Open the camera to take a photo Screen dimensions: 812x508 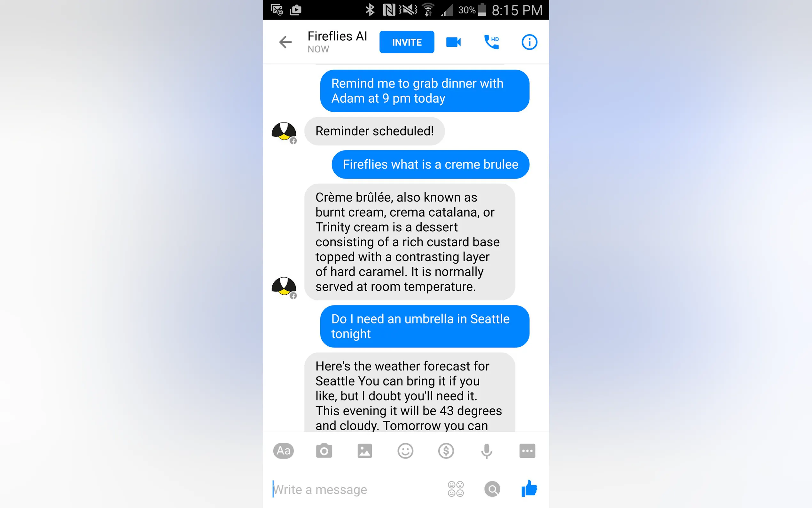tap(324, 450)
